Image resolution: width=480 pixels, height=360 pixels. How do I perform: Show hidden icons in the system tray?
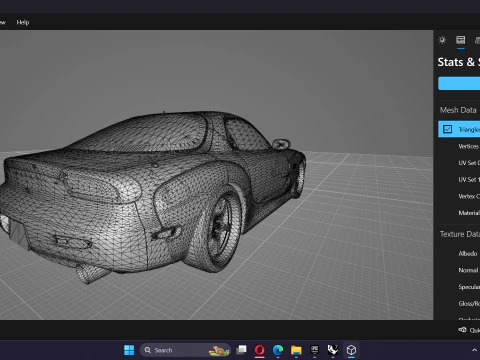click(x=474, y=350)
